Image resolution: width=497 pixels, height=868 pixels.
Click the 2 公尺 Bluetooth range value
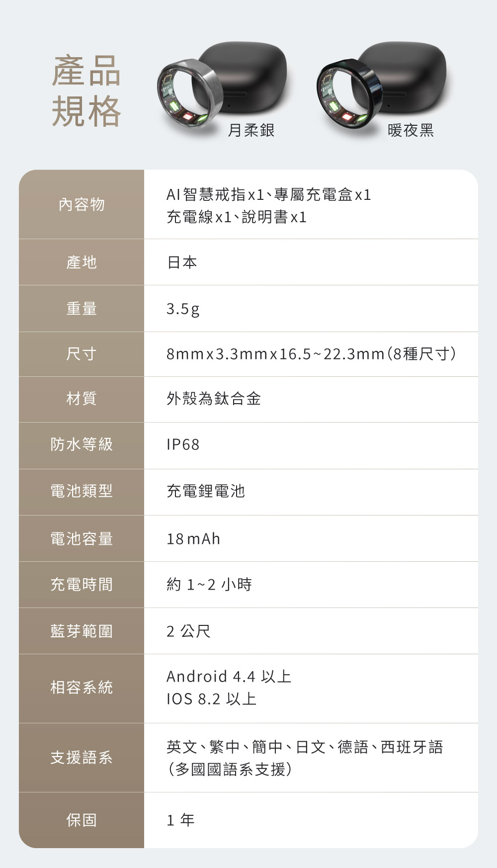(x=188, y=631)
